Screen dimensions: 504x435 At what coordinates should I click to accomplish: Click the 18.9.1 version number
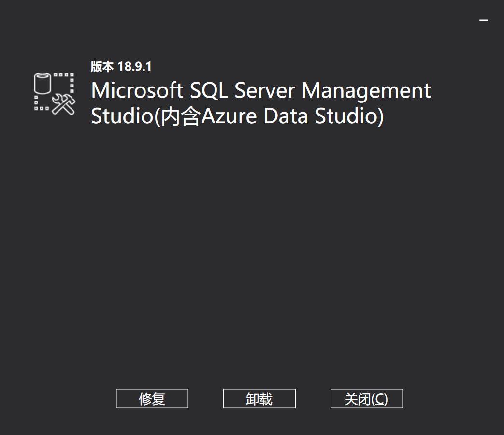pos(135,66)
